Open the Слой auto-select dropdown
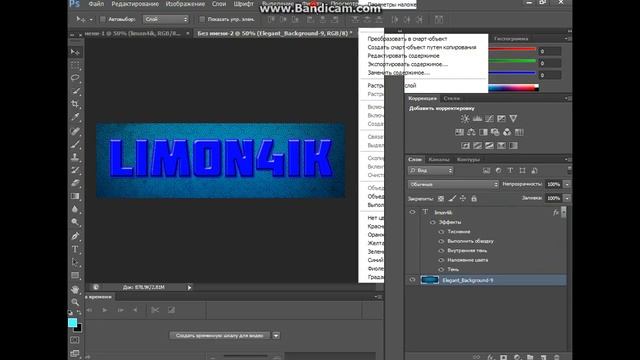This screenshot has width=640, height=360. [x=166, y=19]
